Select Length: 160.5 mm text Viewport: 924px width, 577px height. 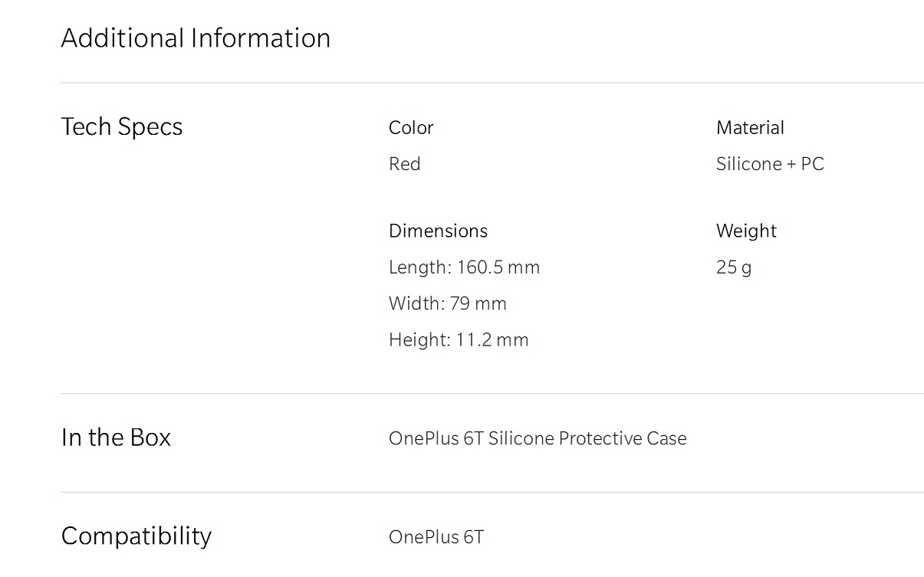tap(464, 267)
